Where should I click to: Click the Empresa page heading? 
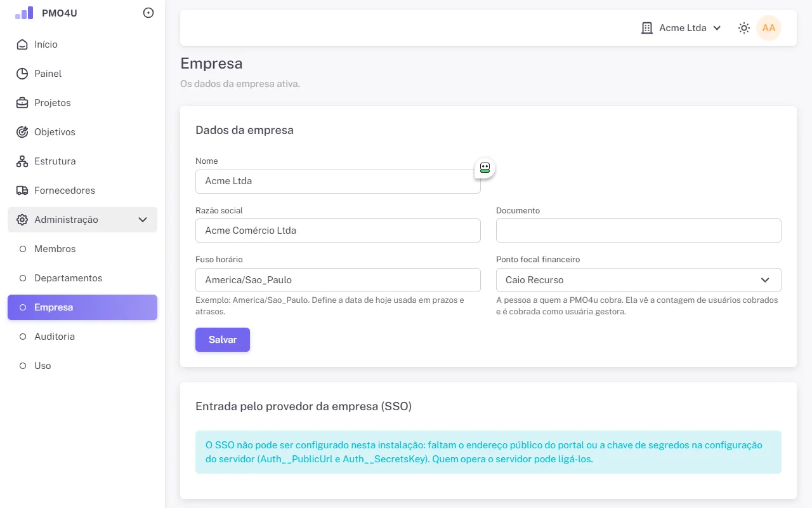[x=211, y=63]
